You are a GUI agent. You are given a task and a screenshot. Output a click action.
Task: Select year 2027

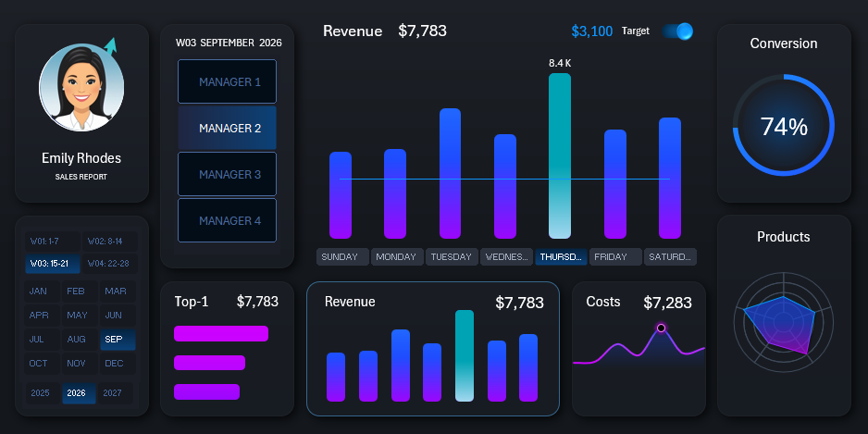112,393
